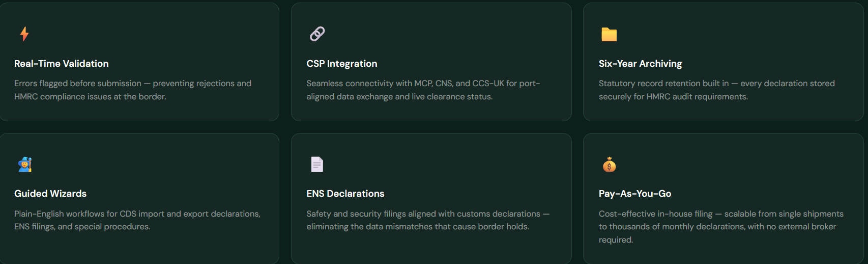The height and width of the screenshot is (264, 868).
Task: Click the money bag Pay-As-You-Go icon
Action: pos(609,165)
